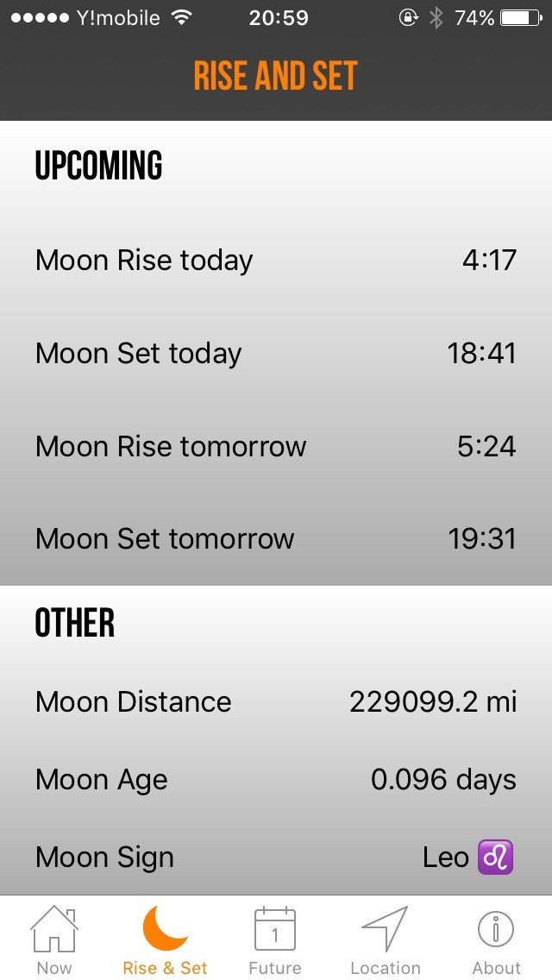This screenshot has height=980, width=552.
Task: Open the Future calendar icon
Action: pos(275,930)
